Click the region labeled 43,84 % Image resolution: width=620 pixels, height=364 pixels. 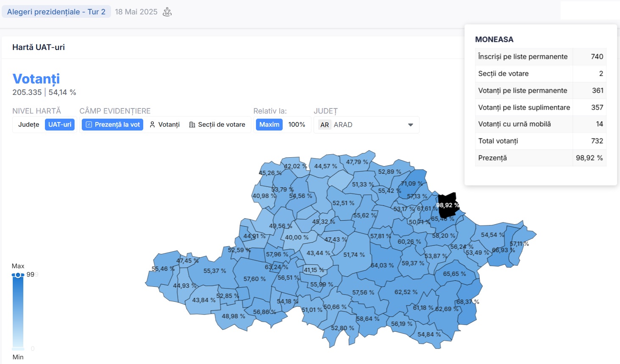coord(204,300)
